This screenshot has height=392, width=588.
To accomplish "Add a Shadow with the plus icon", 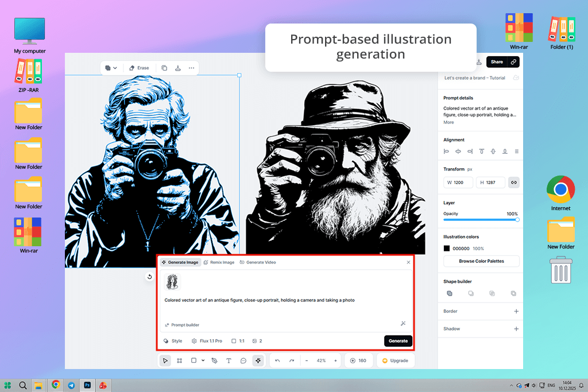I will (x=516, y=329).
